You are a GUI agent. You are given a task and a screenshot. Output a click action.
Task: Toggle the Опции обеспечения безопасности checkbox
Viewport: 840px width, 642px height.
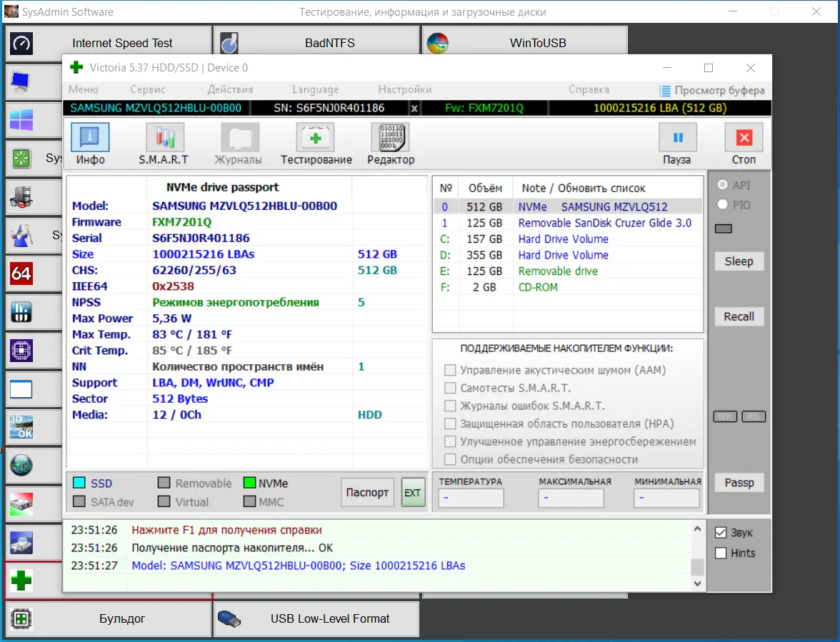[x=451, y=459]
